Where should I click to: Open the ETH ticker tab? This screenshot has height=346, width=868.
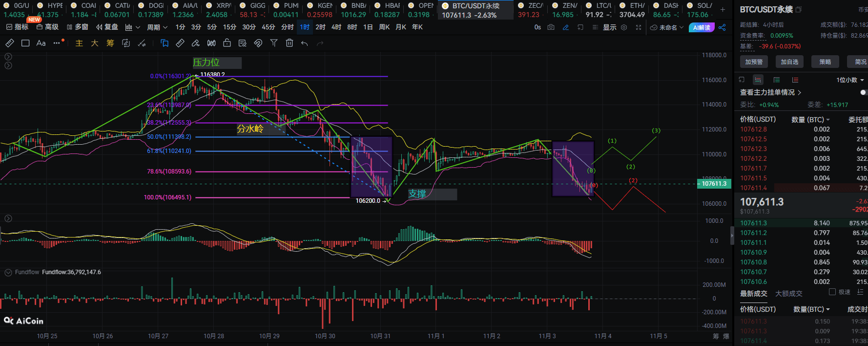[632, 10]
